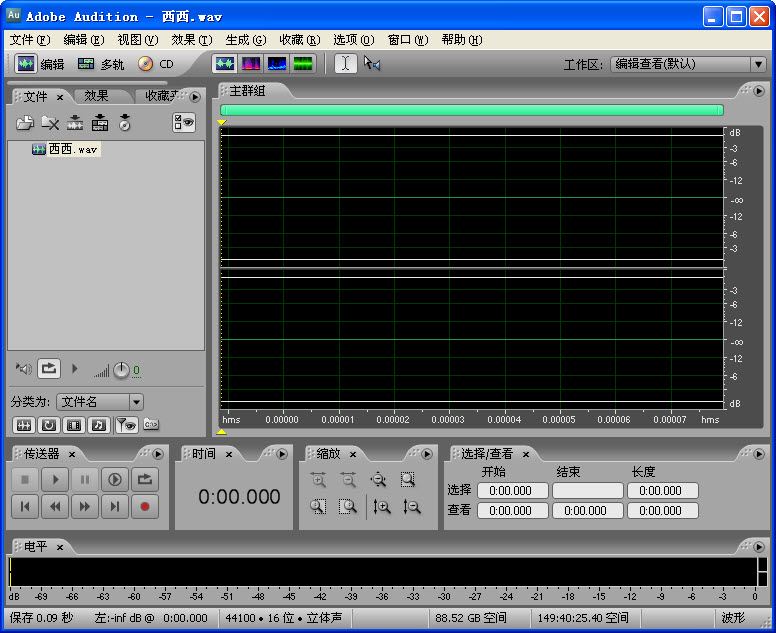
Task: Click the transport rewind button
Action: (x=55, y=506)
